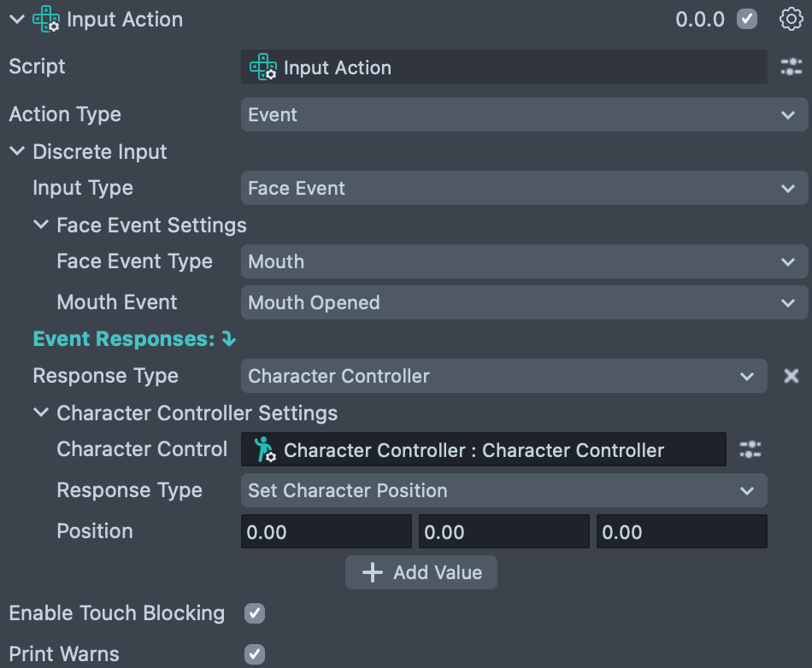The image size is (812, 668).
Task: Toggle the Input Action component enabled checkbox
Action: coord(747,19)
